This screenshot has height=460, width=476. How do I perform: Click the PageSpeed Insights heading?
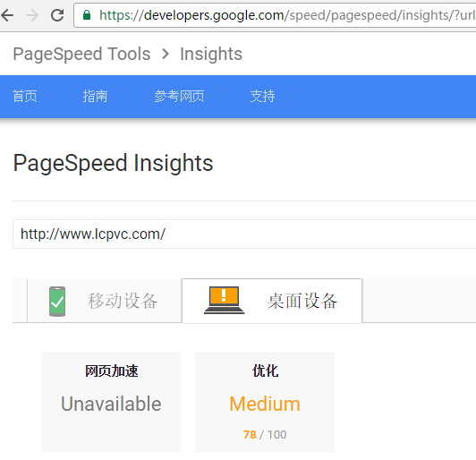coord(114,164)
